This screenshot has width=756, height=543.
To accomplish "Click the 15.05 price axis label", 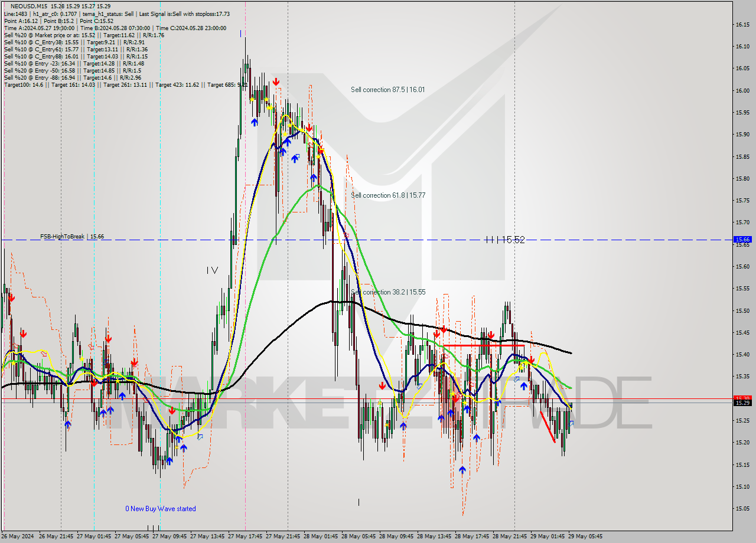I will (x=742, y=508).
